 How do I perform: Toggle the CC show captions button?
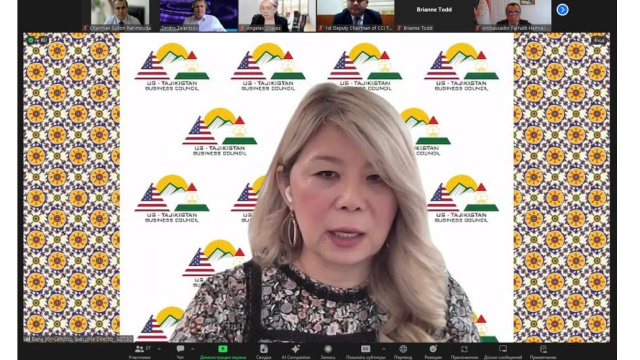click(x=366, y=349)
